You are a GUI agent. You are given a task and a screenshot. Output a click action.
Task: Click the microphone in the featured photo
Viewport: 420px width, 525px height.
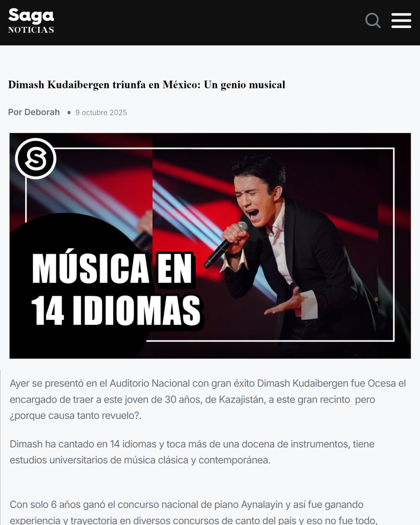pos(226,245)
